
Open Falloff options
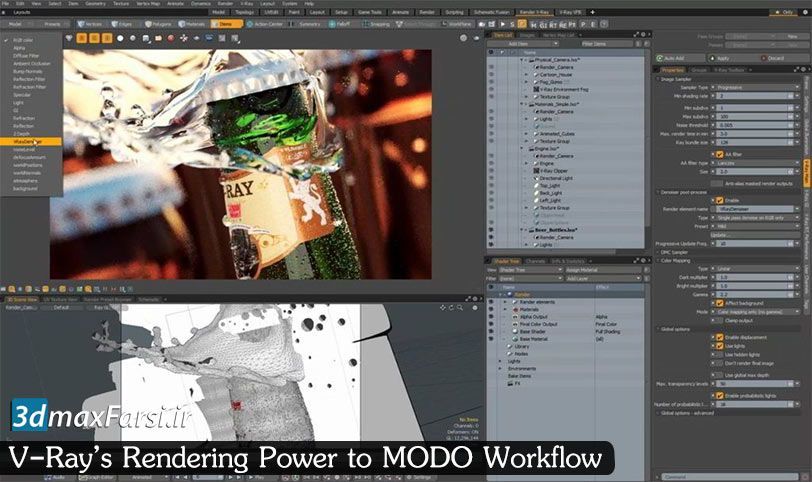tap(341, 24)
